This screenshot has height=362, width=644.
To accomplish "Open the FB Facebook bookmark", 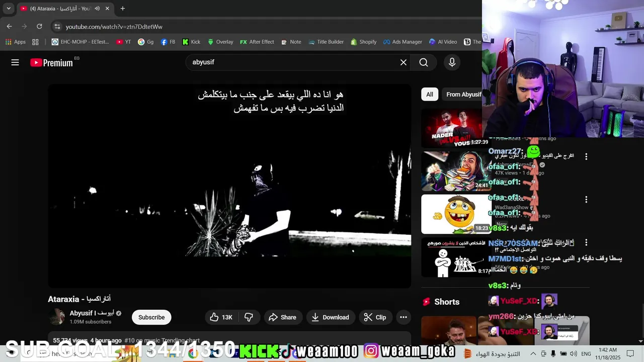I will tap(168, 42).
